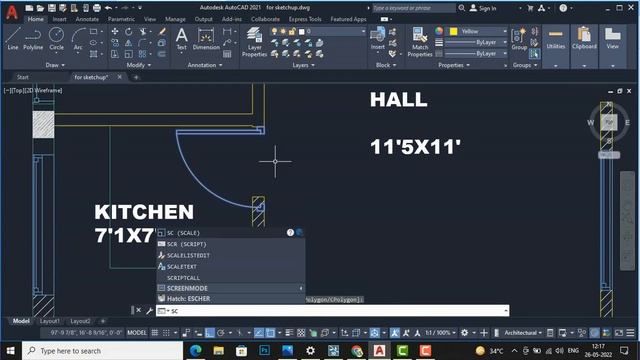The height and width of the screenshot is (360, 640).
Task: Open file with the Open folder icon
Action: click(x=40, y=8)
